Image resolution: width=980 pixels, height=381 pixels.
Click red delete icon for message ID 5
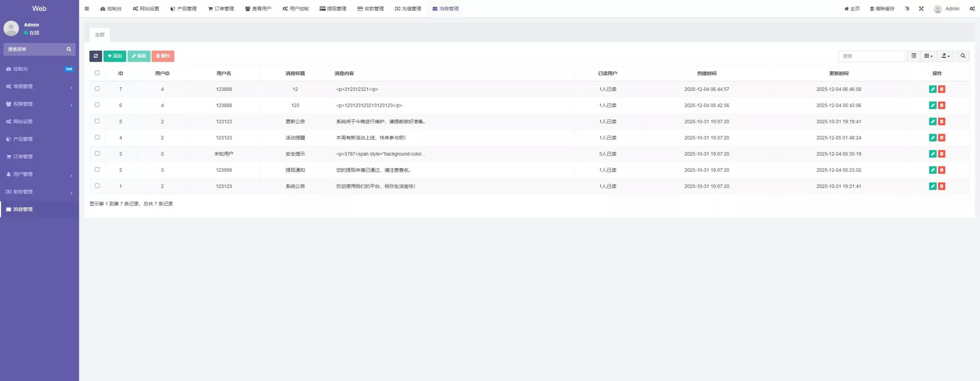(942, 122)
